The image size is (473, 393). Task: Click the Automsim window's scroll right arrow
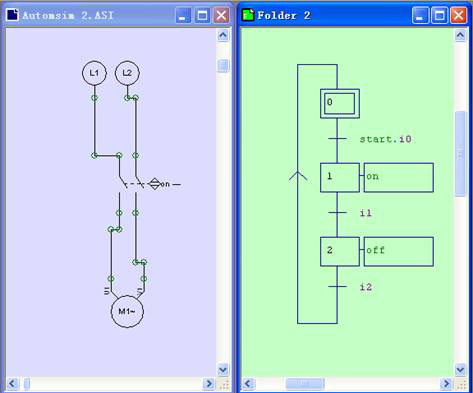(x=209, y=384)
